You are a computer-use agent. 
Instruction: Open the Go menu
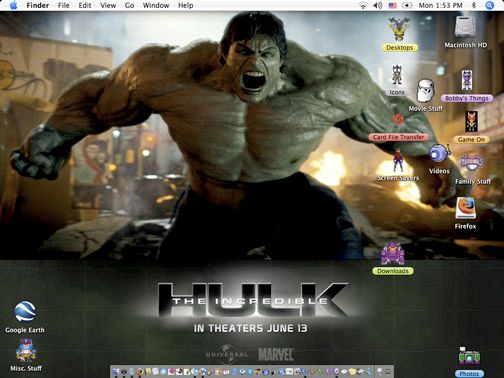point(129,5)
